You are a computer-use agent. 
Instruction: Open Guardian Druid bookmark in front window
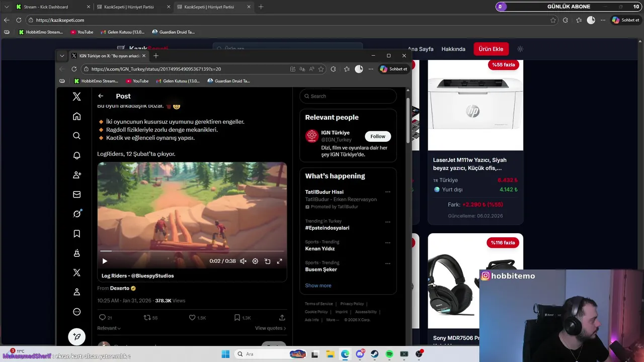pyautogui.click(x=229, y=81)
